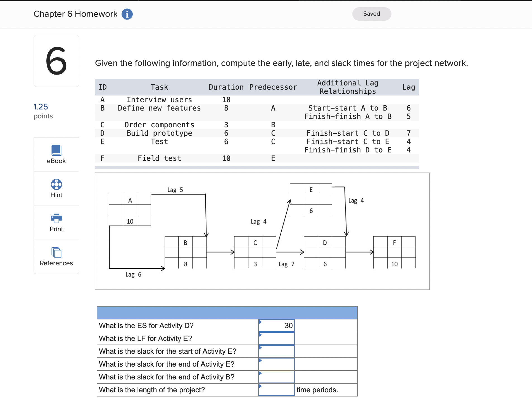Click the LF for Activity E answer field

pyautogui.click(x=276, y=338)
